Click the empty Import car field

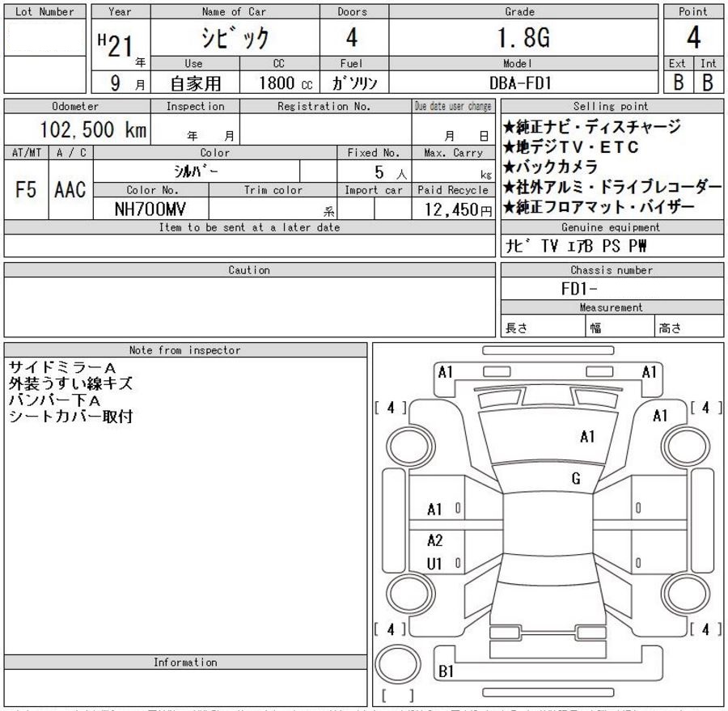tap(374, 209)
